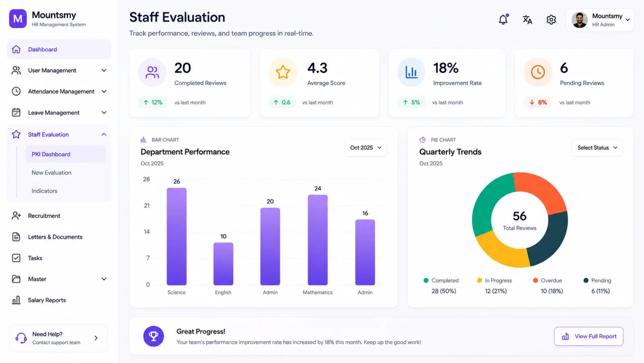Open settings gear icon in header
This screenshot has width=644, height=363.
tap(551, 19)
